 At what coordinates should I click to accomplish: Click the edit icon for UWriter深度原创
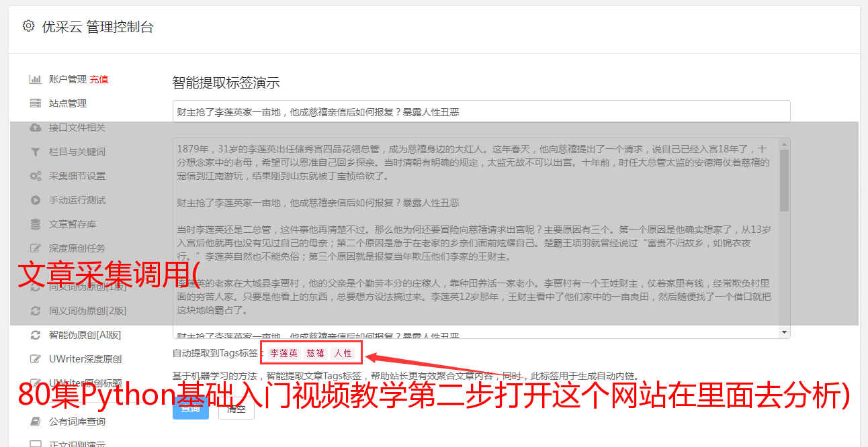36,359
